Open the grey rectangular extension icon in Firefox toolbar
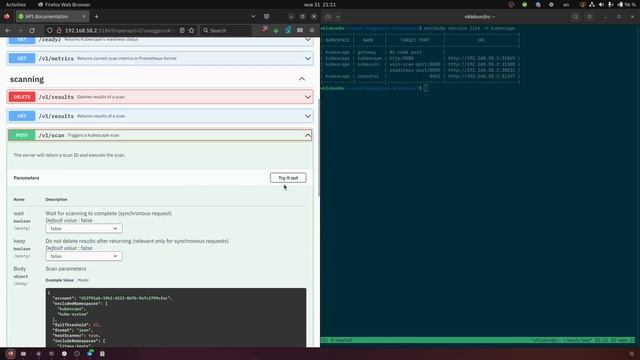 [x=300, y=30]
